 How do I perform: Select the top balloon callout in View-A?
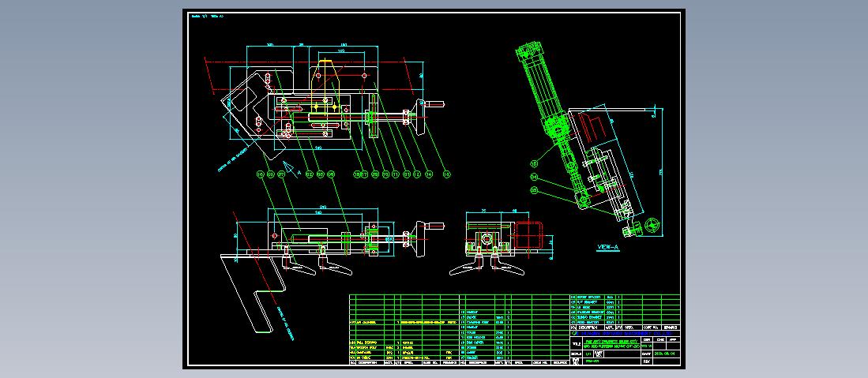click(534, 164)
